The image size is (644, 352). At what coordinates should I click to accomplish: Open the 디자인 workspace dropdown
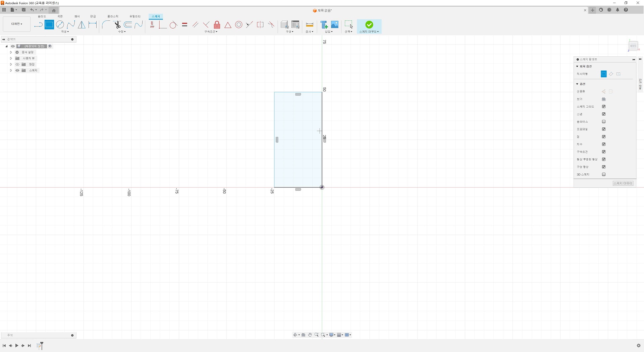point(17,24)
